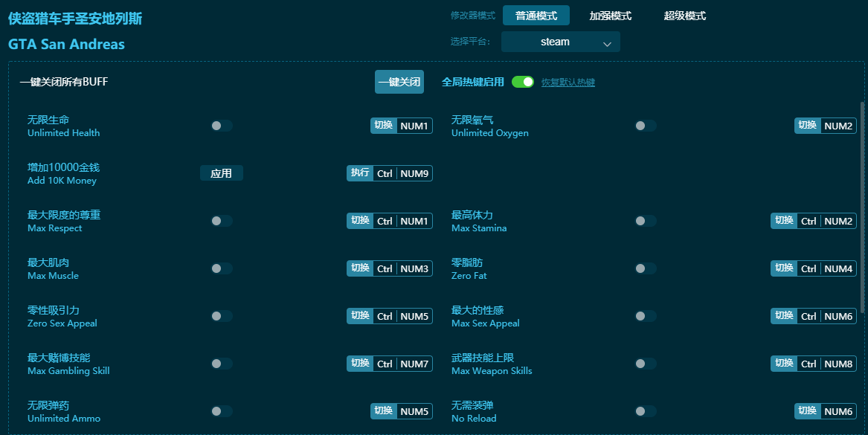Enable the Unlimited Oxygen toggle

[x=645, y=126]
